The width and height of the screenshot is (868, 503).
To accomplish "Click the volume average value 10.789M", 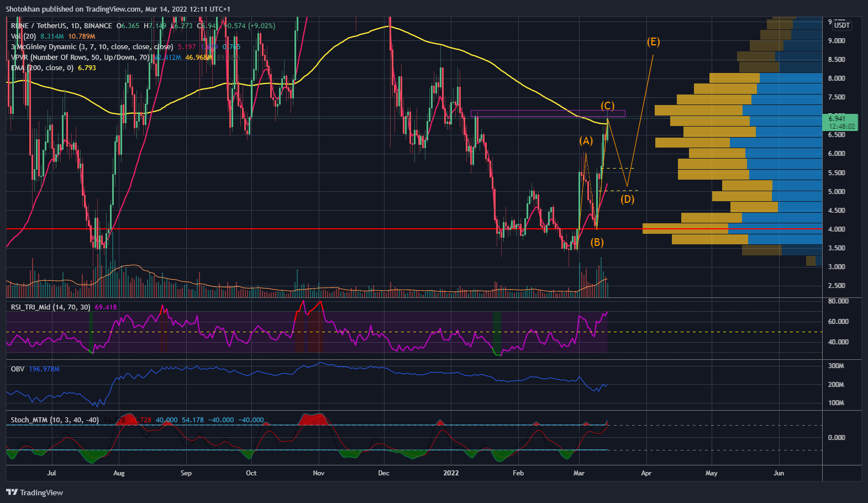I will coord(82,36).
